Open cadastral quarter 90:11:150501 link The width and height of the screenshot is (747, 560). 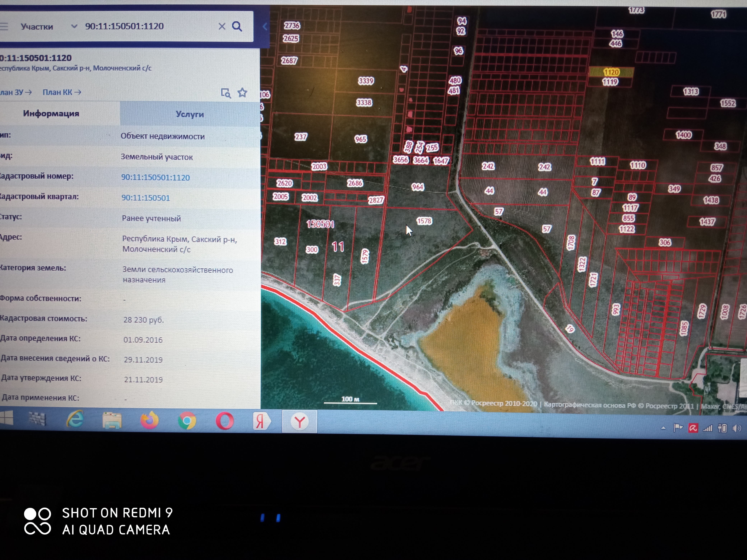point(146,198)
